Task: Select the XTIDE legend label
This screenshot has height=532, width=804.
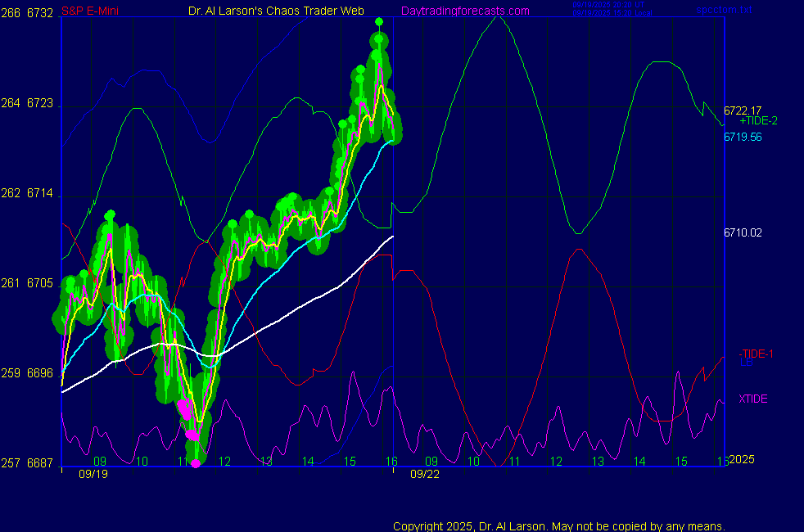Action: (x=753, y=399)
